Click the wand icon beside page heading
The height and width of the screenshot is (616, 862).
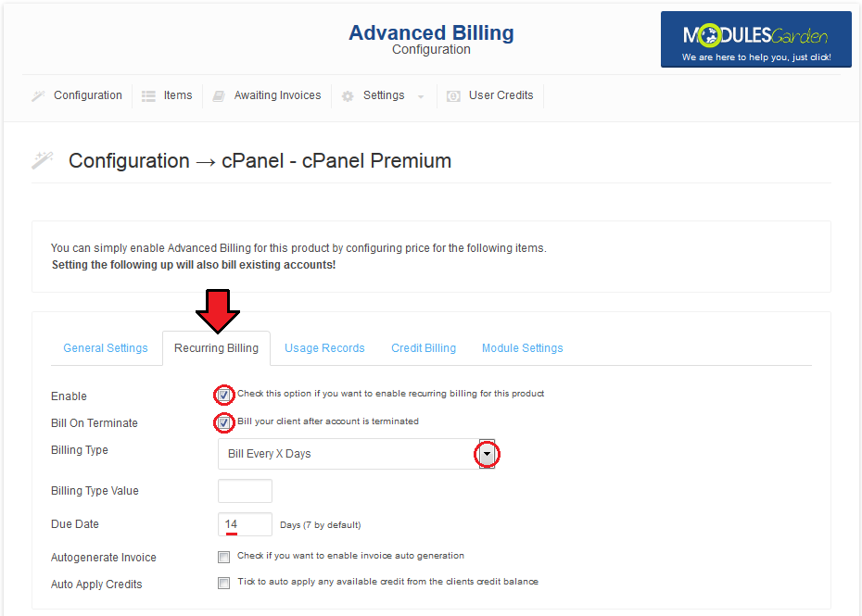[43, 160]
